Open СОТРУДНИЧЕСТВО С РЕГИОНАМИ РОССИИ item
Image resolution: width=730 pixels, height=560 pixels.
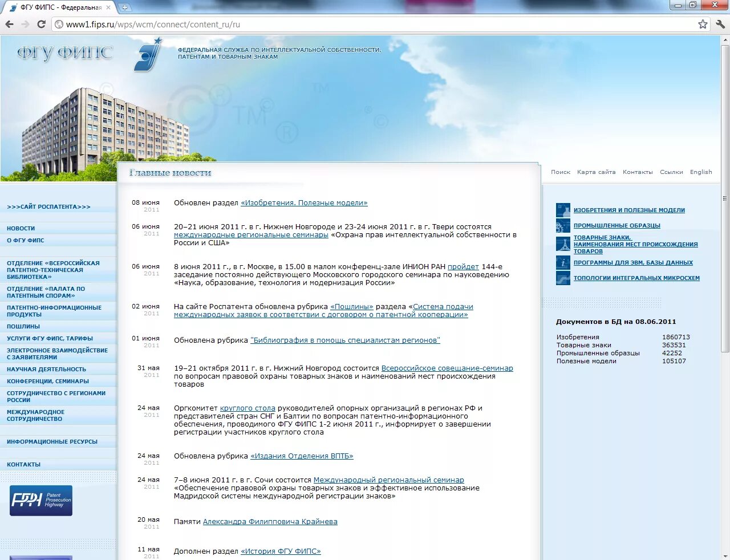pyautogui.click(x=56, y=396)
